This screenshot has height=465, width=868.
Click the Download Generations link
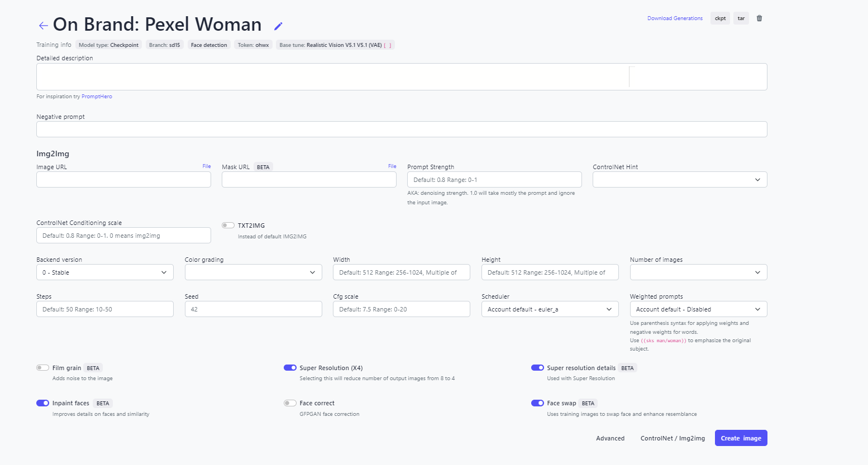coord(675,18)
